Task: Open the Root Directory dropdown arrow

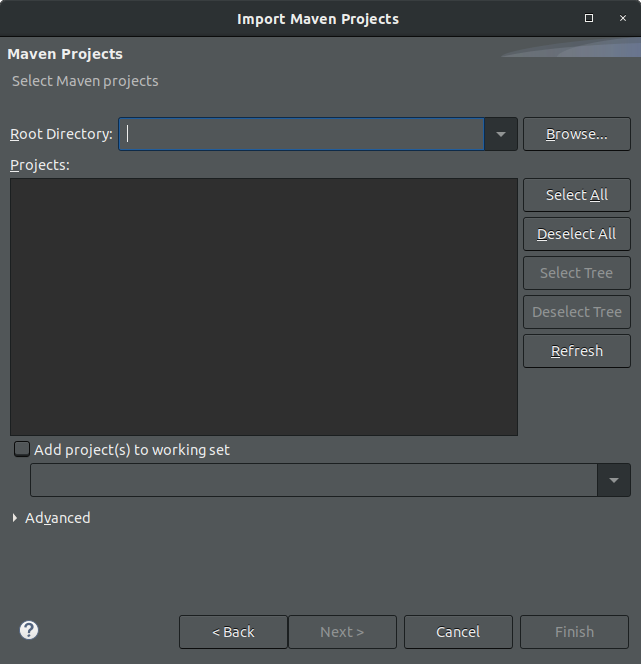Action: pos(501,134)
